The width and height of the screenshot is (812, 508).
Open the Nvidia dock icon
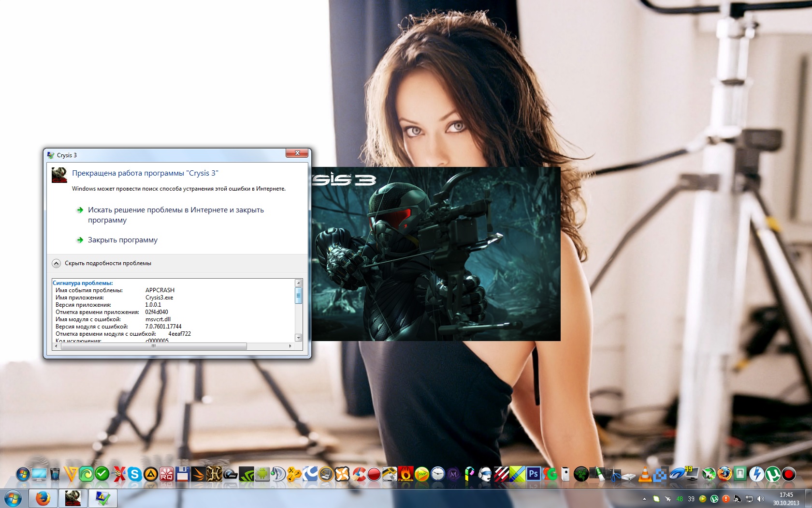(246, 474)
